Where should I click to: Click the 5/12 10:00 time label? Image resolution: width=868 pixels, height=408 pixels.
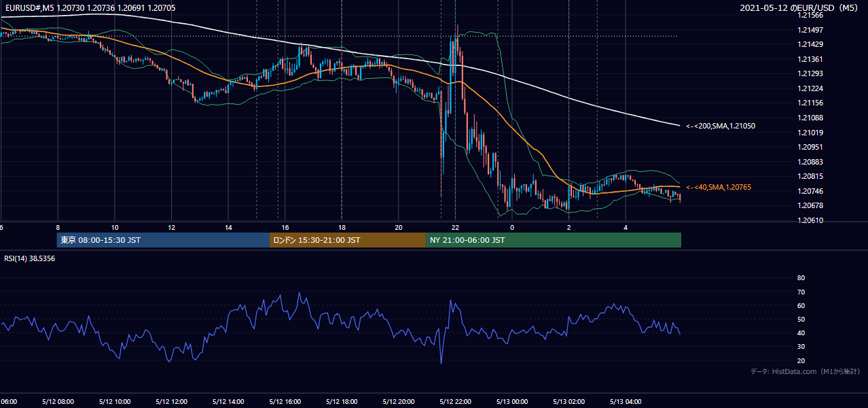(115, 401)
